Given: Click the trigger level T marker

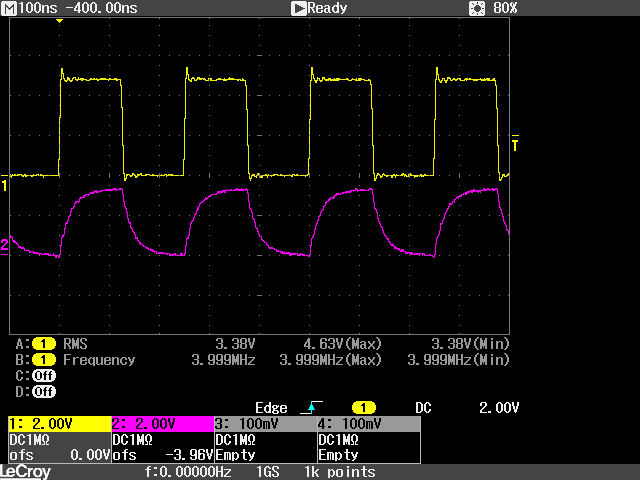Looking at the screenshot, I should tap(515, 143).
